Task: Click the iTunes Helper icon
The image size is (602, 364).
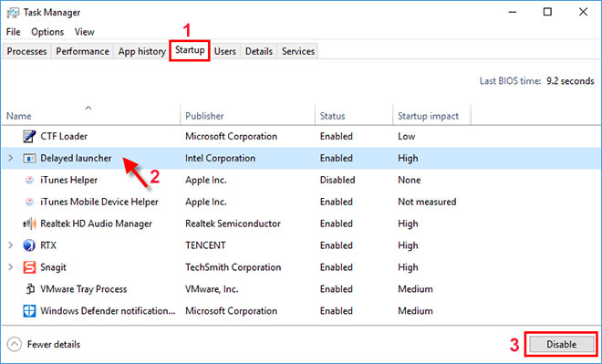Action: coord(29,180)
